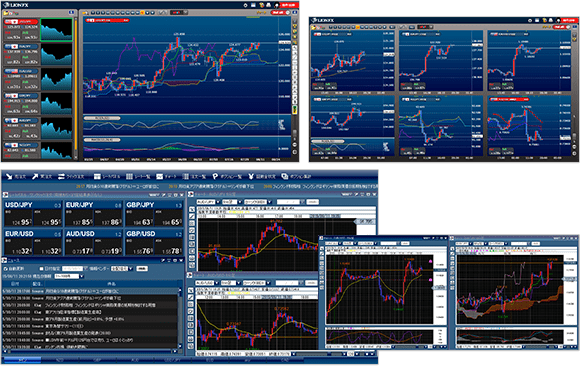The image size is (580, 367).
Task: Click the folder icon above the rate list
Action: click(x=6, y=13)
